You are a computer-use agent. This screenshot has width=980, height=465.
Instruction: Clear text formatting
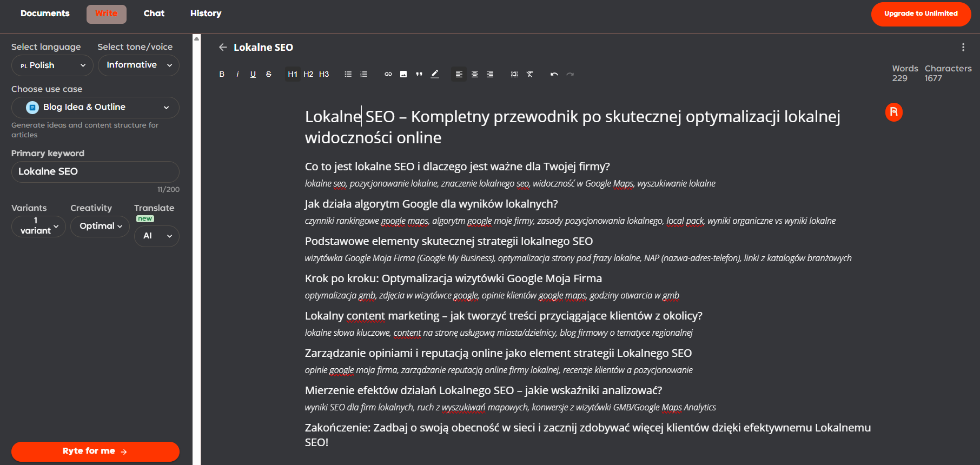(x=530, y=74)
